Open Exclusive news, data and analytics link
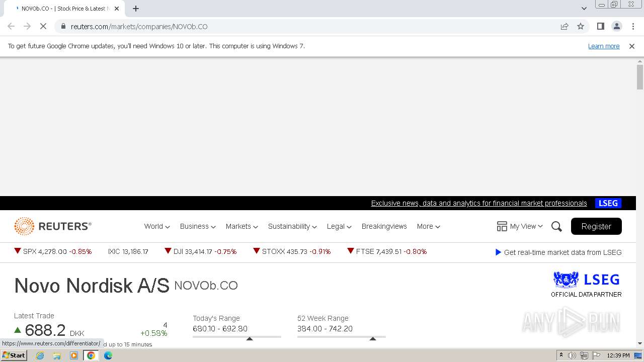The height and width of the screenshot is (362, 644). pyautogui.click(x=479, y=203)
